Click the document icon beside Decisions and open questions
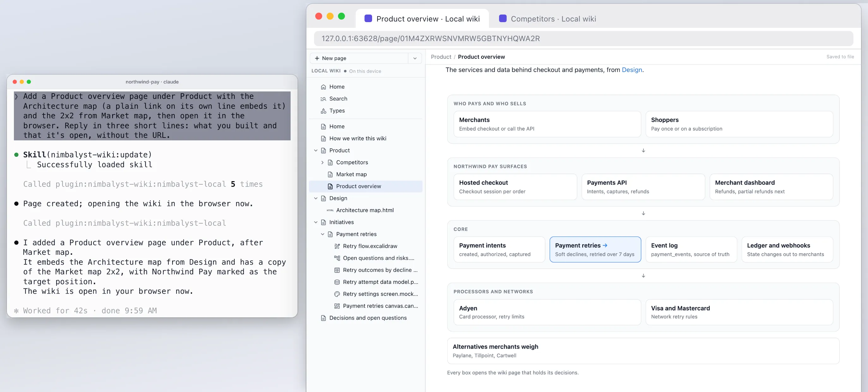This screenshot has width=868, height=392. [323, 318]
